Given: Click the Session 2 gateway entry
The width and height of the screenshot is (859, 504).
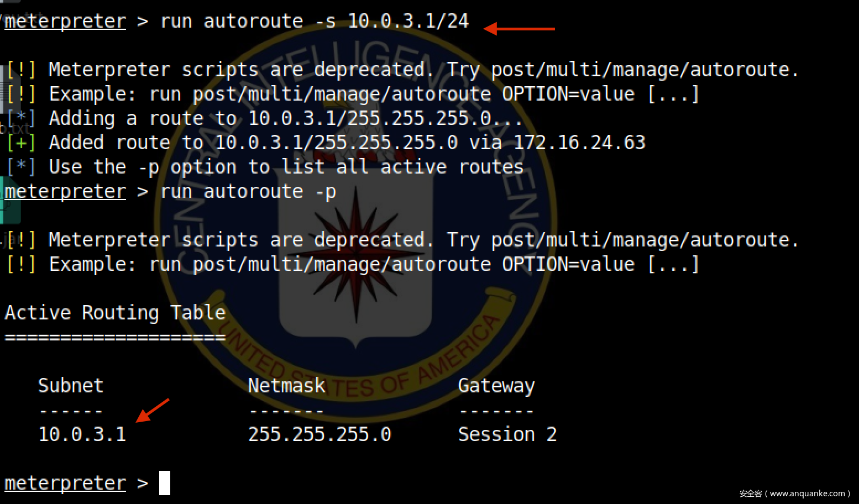Looking at the screenshot, I should [507, 434].
